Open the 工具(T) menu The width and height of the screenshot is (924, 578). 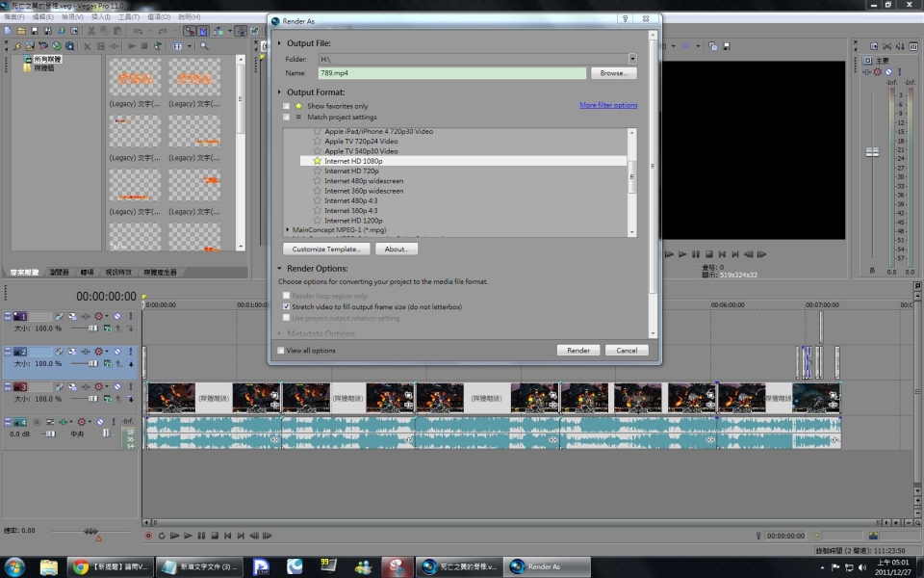[128, 16]
